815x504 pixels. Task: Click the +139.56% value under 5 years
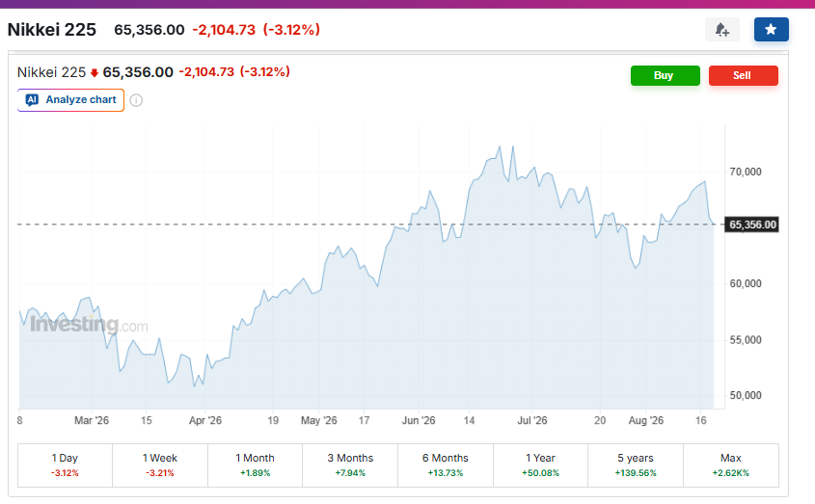pyautogui.click(x=636, y=473)
